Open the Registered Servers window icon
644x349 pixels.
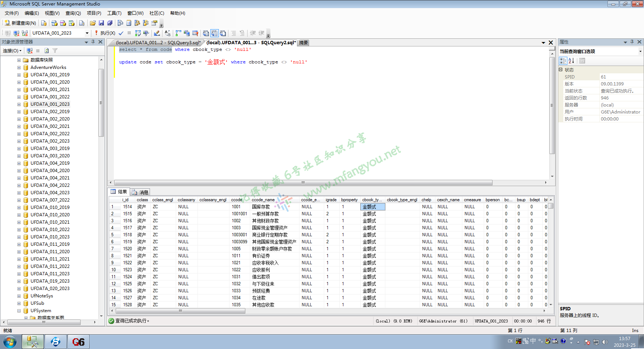click(x=120, y=23)
